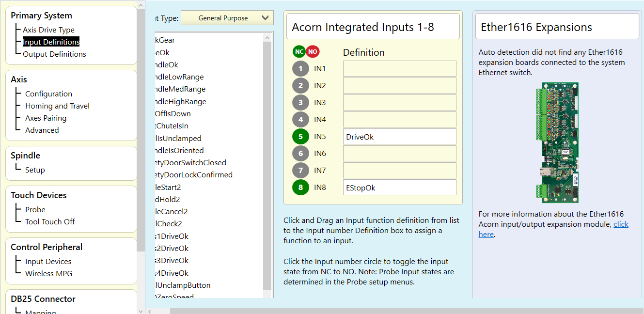Viewport: 644px width, 314px height.
Task: Open Homing and Travel settings
Action: click(x=57, y=106)
